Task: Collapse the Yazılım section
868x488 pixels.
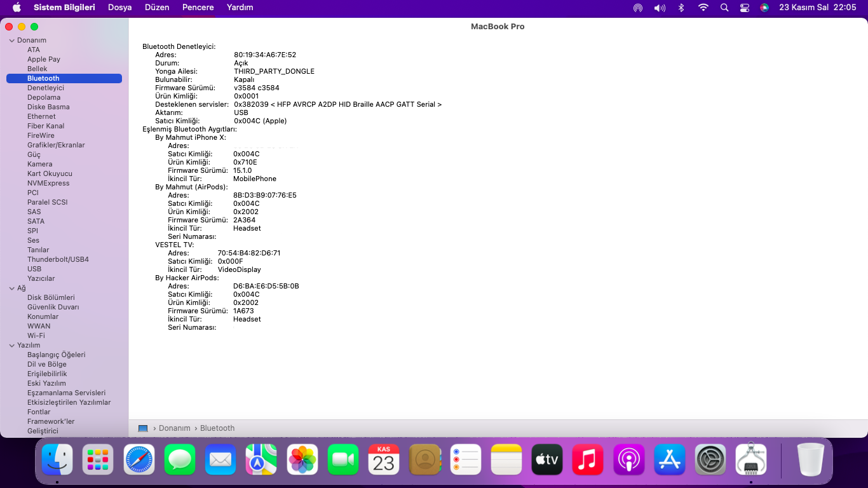Action: click(11, 346)
